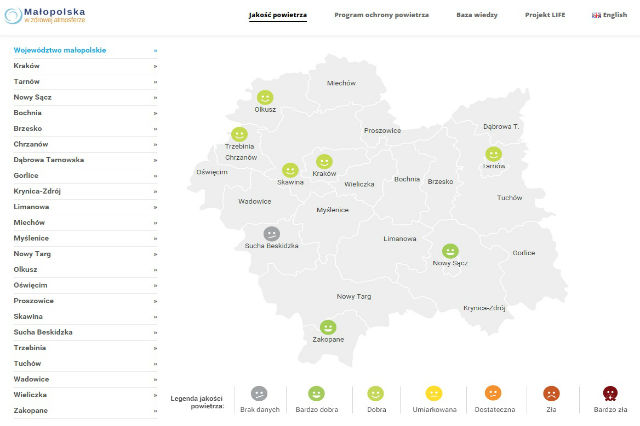Image resolution: width=640 pixels, height=426 pixels.
Task: Click the Tarnów smiley marker on map
Action: 493,154
